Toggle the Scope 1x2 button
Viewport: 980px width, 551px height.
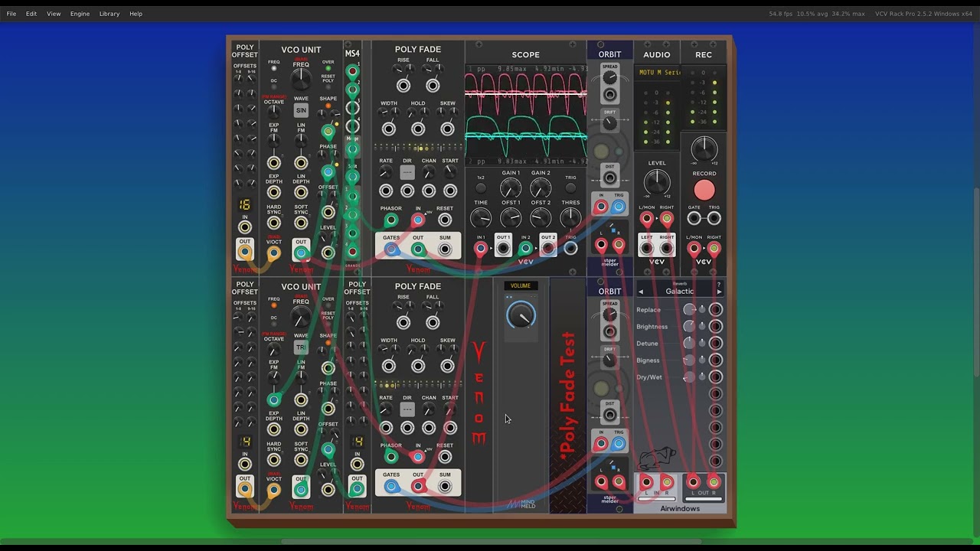coord(481,188)
